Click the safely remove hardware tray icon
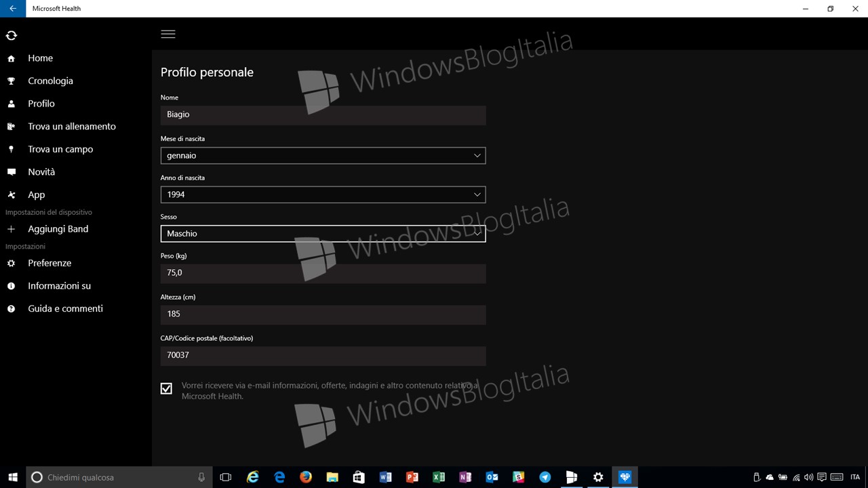The image size is (868, 488). coord(757,477)
